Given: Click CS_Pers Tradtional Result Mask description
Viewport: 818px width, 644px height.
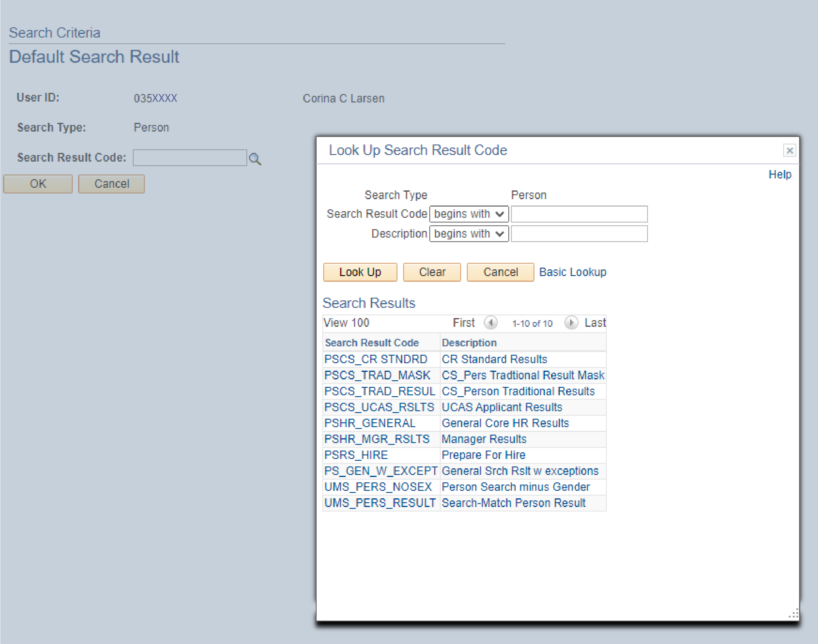Looking at the screenshot, I should (x=523, y=375).
